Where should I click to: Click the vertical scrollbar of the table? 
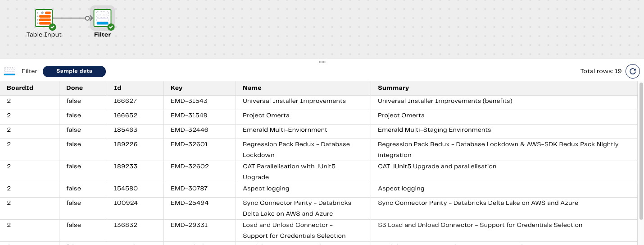641,151
